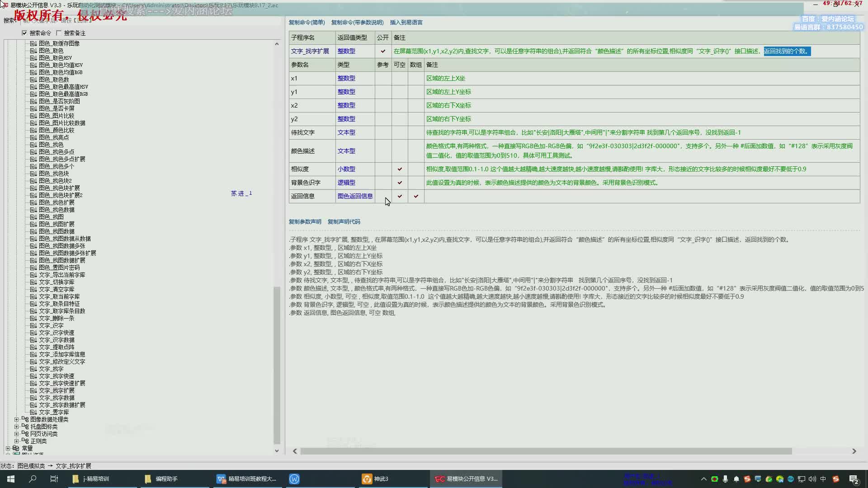Select the 文字_识字快速 command
The width and height of the screenshot is (868, 488).
(x=57, y=333)
